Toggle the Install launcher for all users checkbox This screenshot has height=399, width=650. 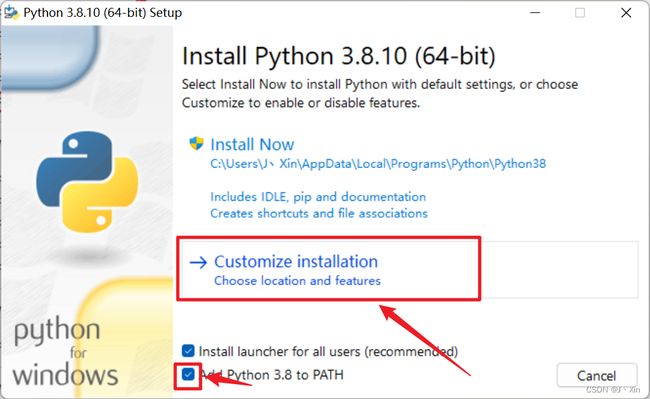tap(188, 351)
